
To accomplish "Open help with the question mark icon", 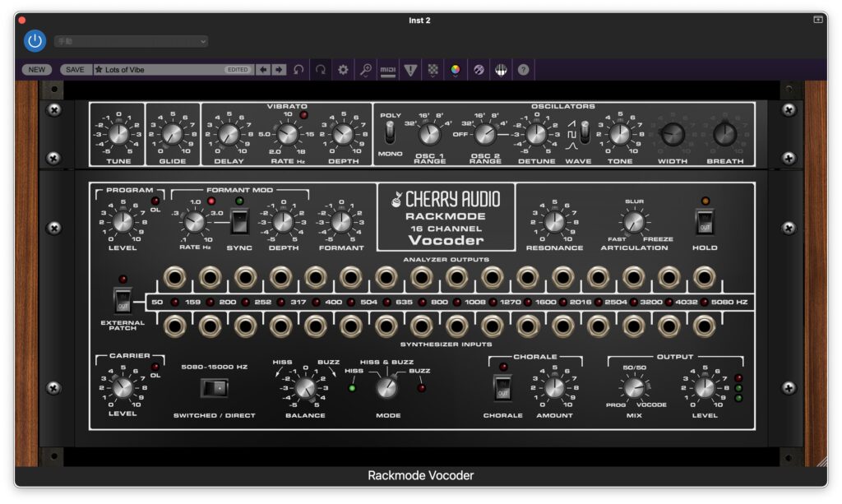I will (523, 70).
